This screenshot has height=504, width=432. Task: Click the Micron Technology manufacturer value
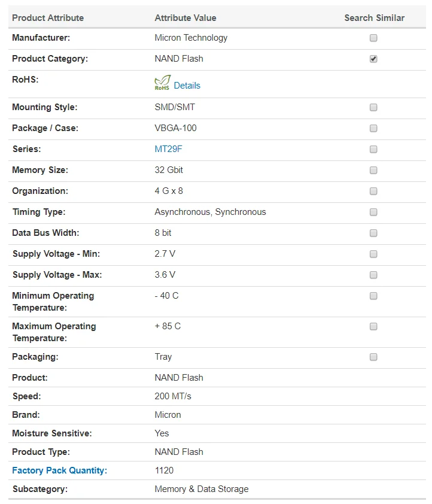(x=191, y=38)
